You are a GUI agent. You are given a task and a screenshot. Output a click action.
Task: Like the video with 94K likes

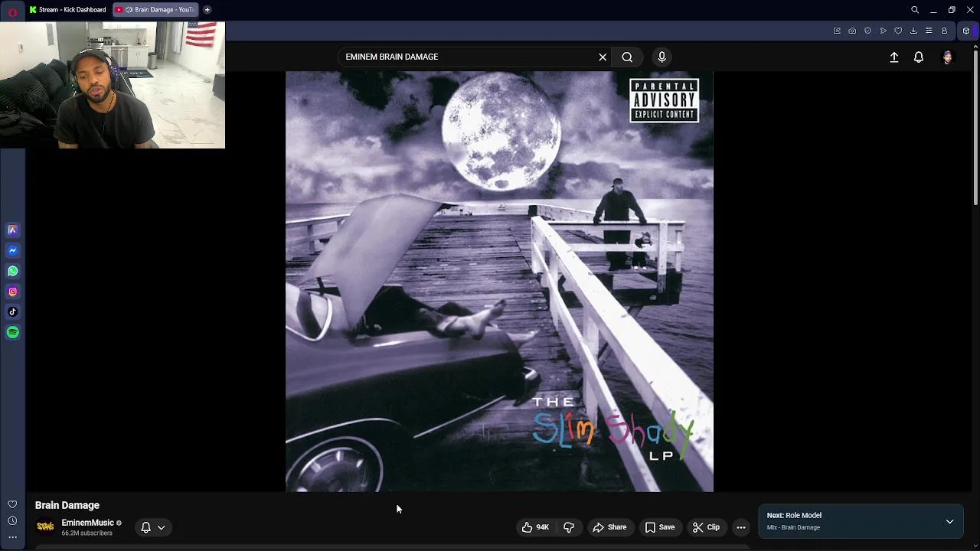[x=535, y=527]
